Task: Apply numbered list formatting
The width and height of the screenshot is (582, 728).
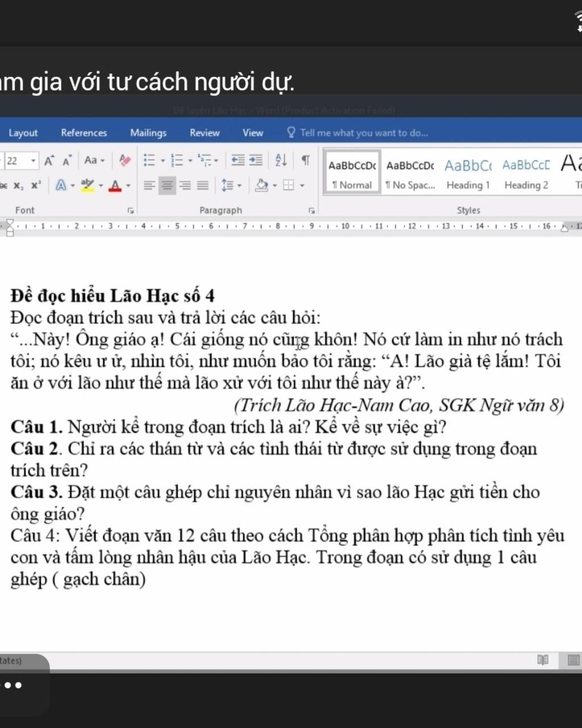Action: (x=177, y=160)
